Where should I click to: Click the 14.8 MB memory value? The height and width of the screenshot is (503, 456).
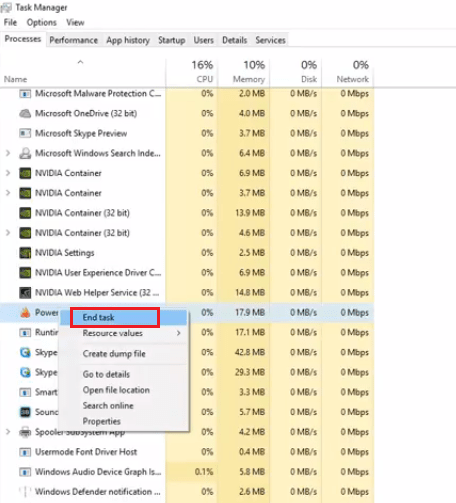tap(250, 293)
